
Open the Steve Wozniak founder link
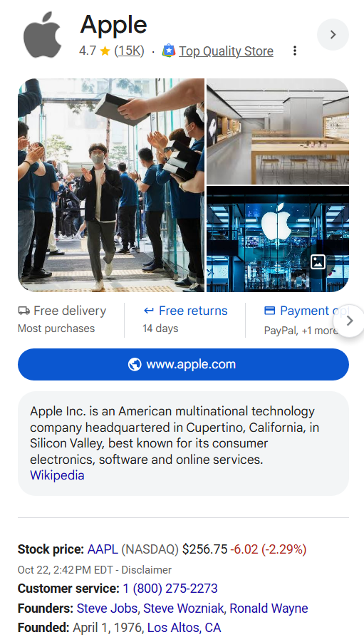(x=183, y=608)
